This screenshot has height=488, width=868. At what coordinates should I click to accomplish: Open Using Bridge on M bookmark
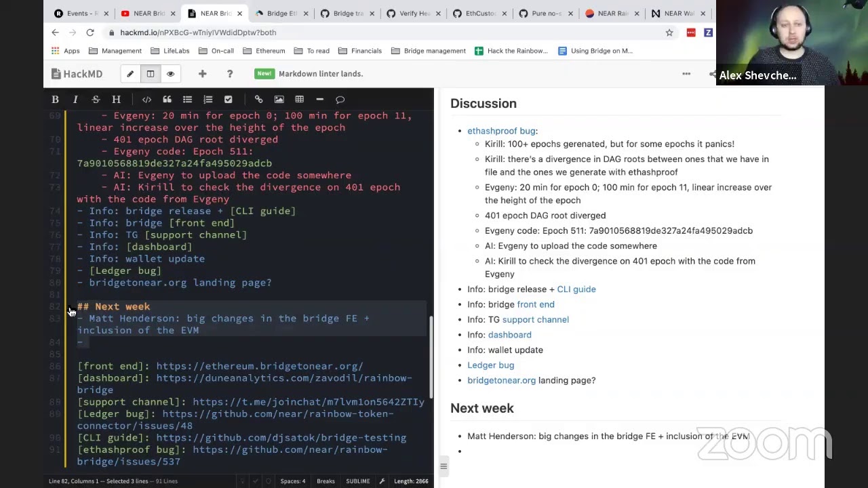pyautogui.click(x=595, y=51)
